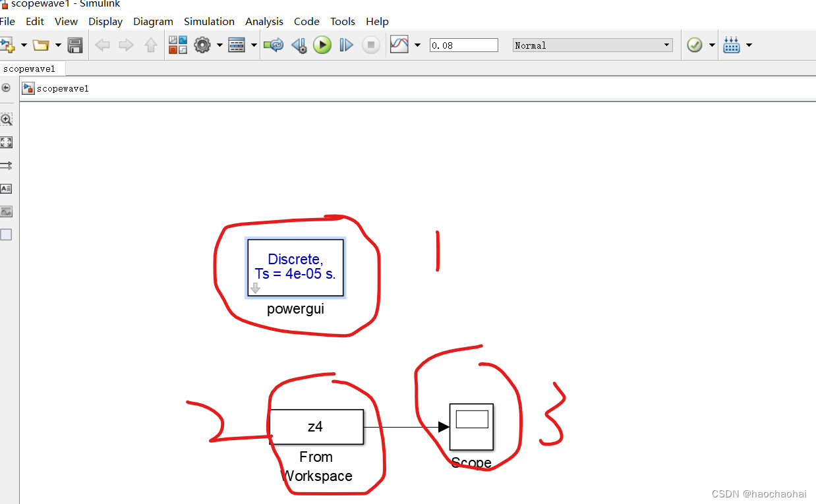The width and height of the screenshot is (816, 504).
Task: Click the Step Forward simulation icon
Action: [x=346, y=45]
